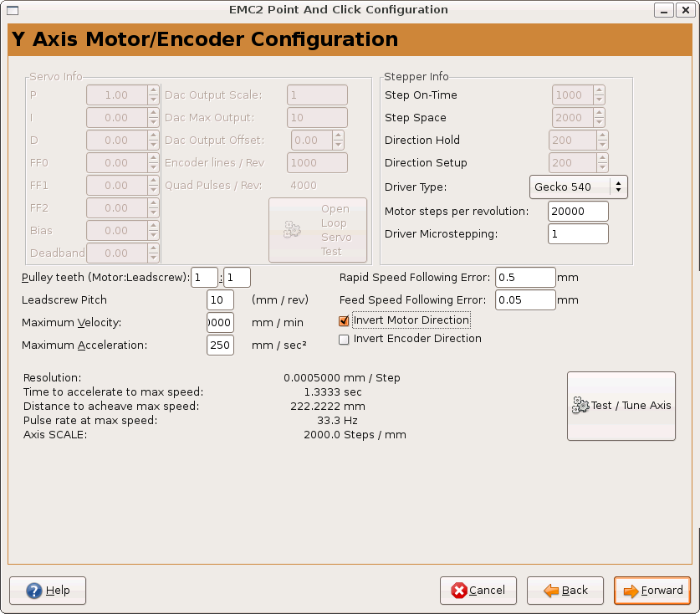Click the Motor steps per revolution field
This screenshot has height=614, width=700.
pyautogui.click(x=578, y=212)
